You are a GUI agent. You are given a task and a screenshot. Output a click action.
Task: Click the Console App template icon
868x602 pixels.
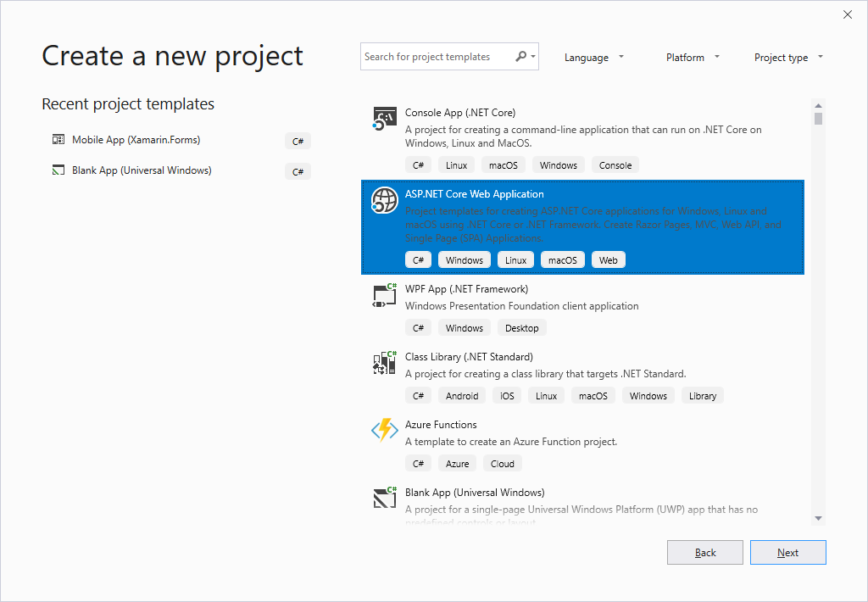tap(385, 119)
